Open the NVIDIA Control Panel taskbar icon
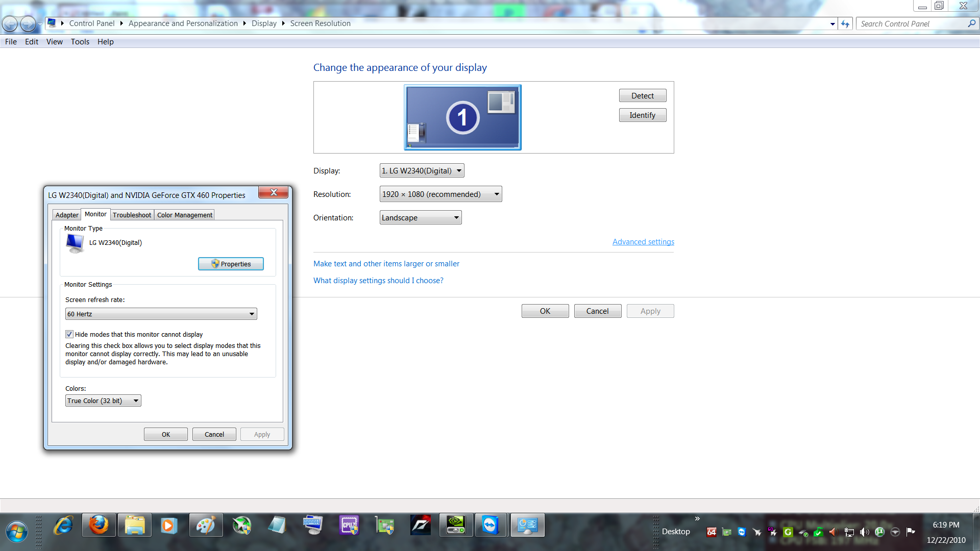Viewport: 980px width, 551px height. 456,525
